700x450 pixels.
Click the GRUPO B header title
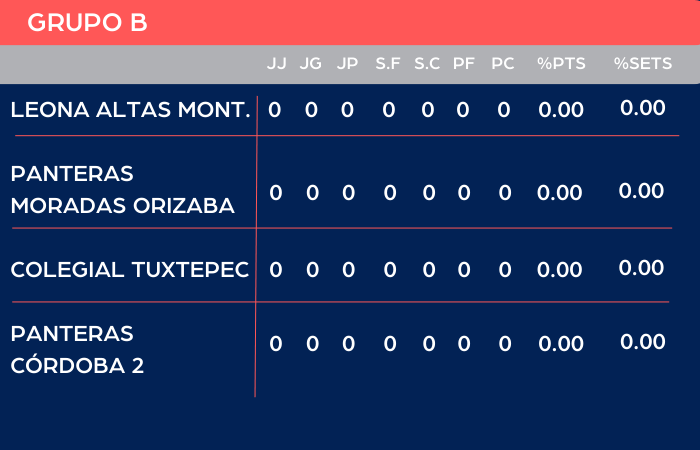click(87, 23)
